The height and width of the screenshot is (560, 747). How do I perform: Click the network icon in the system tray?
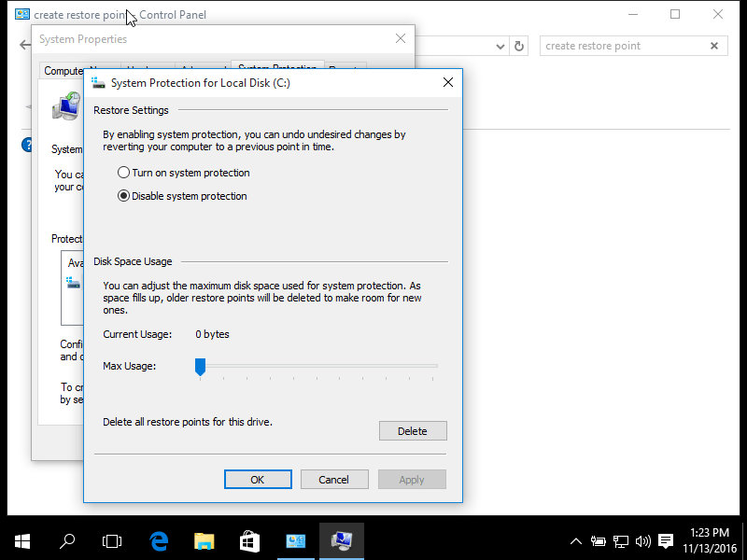tap(620, 540)
